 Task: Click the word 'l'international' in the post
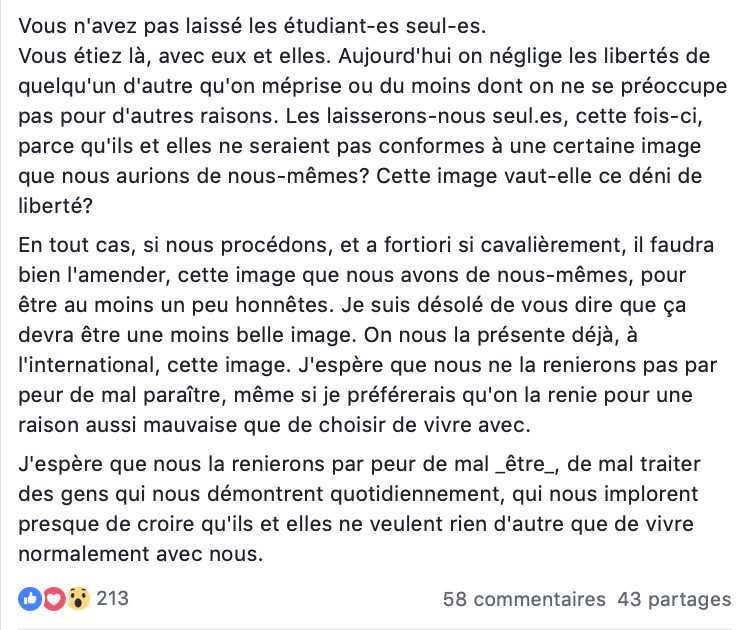point(88,365)
